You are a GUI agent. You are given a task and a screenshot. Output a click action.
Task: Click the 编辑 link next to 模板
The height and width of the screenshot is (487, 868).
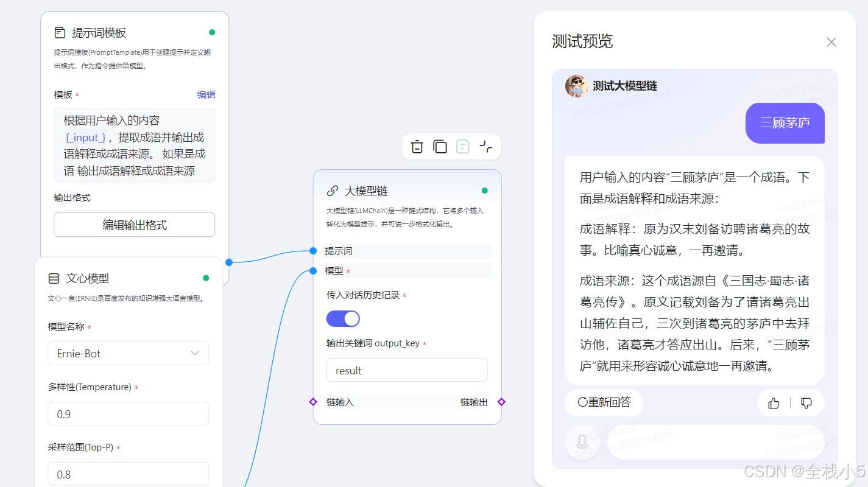206,94
